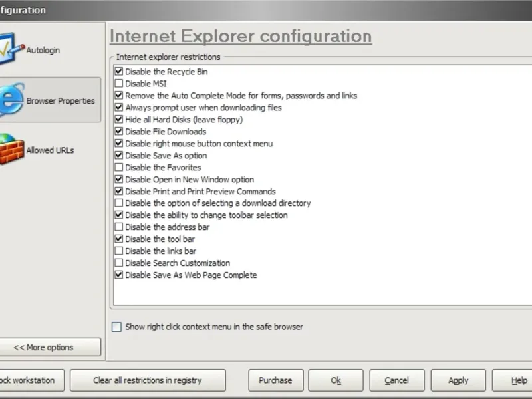Toggle Disable File Downloads checkbox
Image resolution: width=532 pixels, height=399 pixels.
[x=119, y=131]
